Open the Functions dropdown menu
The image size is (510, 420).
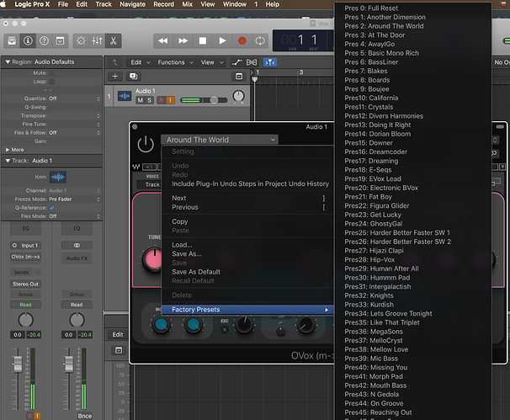(x=175, y=62)
